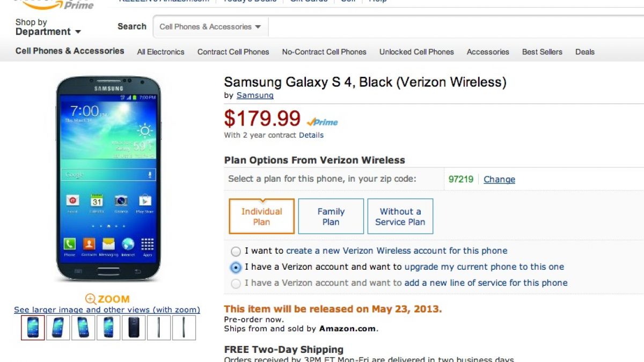The height and width of the screenshot is (362, 644).
Task: Select the back-view phone thumbnail
Action: (134, 327)
